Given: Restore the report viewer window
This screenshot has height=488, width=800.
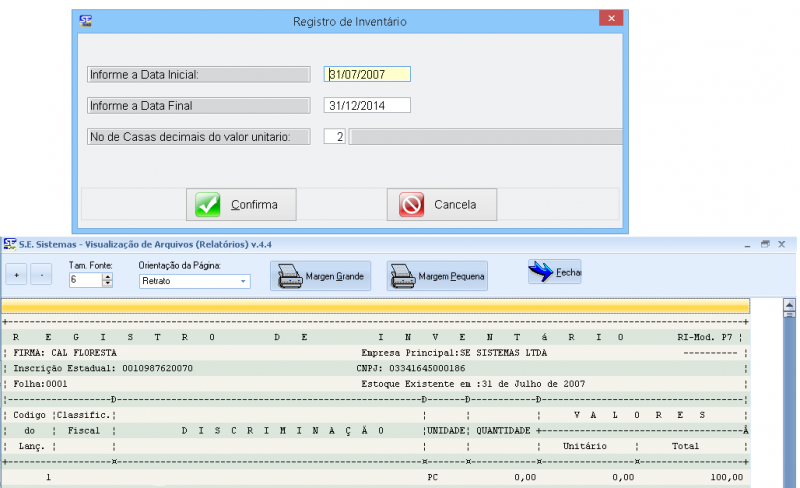Looking at the screenshot, I should pyautogui.click(x=764, y=244).
